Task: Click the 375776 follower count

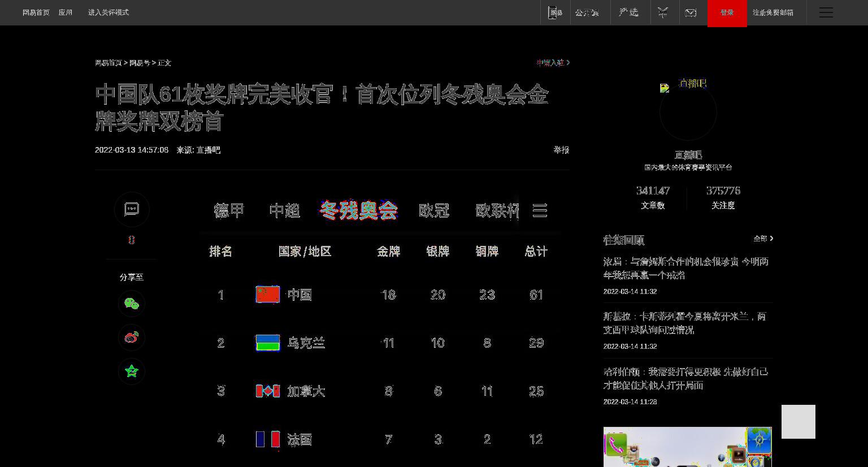Action: click(x=723, y=191)
